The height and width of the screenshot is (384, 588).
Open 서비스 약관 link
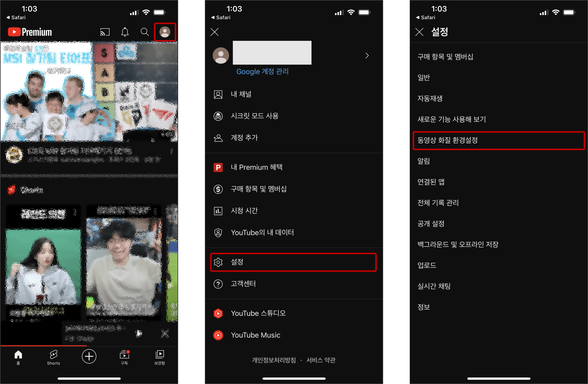[x=321, y=360]
